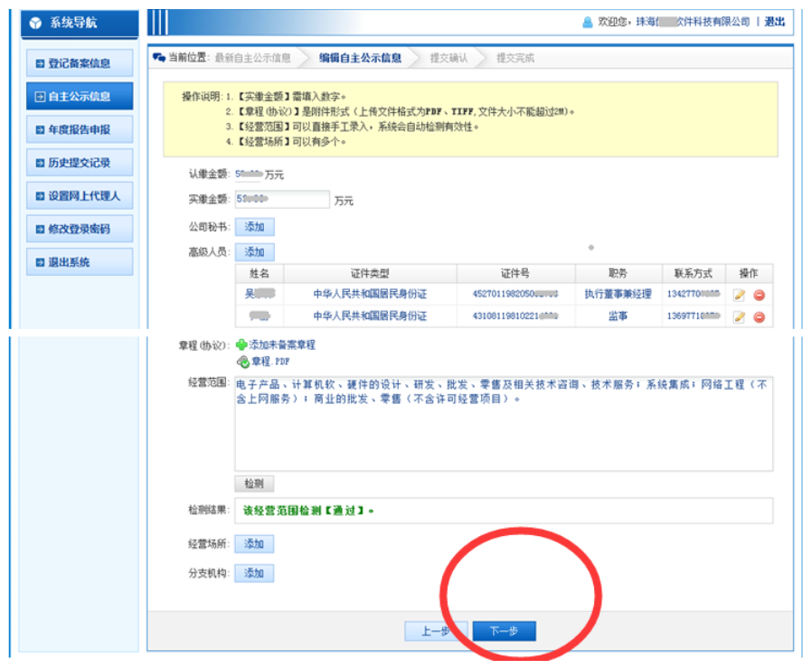The image size is (812, 669).
Task: Click 添加 button for 公司秘书
Action: point(254,227)
